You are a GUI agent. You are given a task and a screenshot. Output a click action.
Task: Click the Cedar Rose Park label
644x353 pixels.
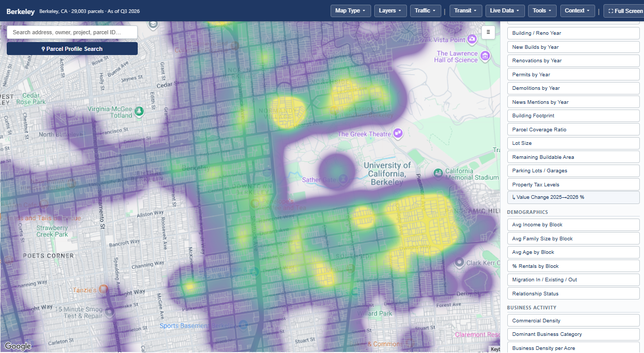pos(31,99)
